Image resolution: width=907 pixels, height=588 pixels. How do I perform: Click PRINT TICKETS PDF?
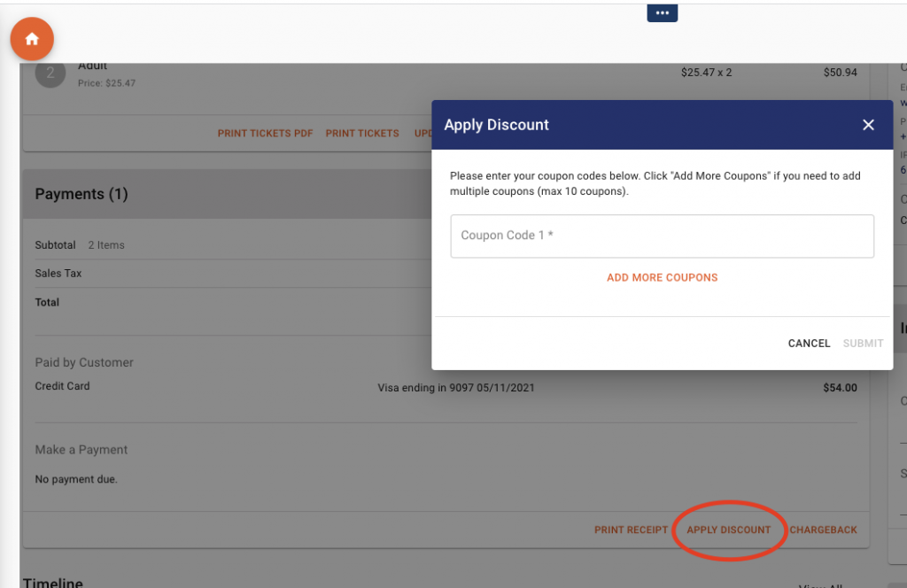click(265, 134)
